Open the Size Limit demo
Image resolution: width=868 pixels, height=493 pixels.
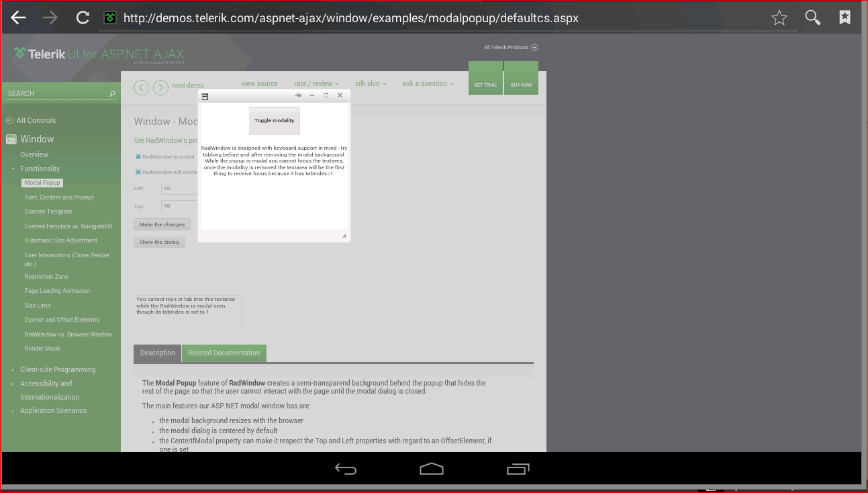click(x=38, y=306)
